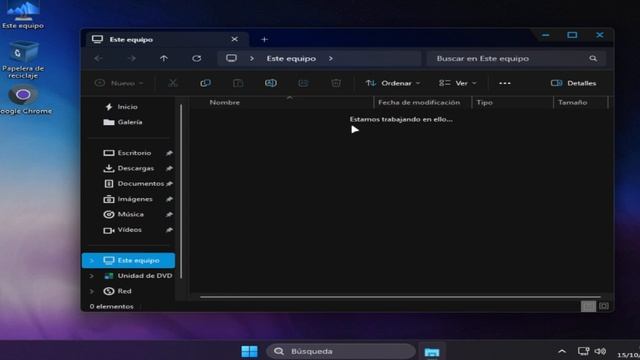Select the Papelera de reciclaje desktop icon
This screenshot has width=640, height=360.
pyautogui.click(x=23, y=60)
